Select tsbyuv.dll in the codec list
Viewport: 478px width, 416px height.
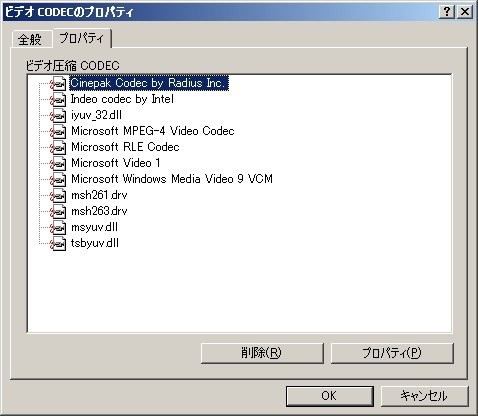pos(95,243)
